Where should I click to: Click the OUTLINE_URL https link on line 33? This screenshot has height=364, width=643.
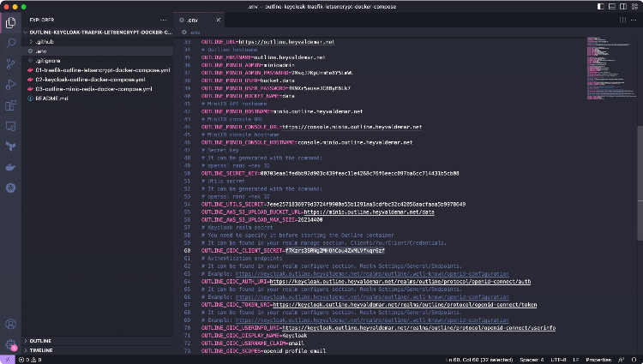click(286, 42)
